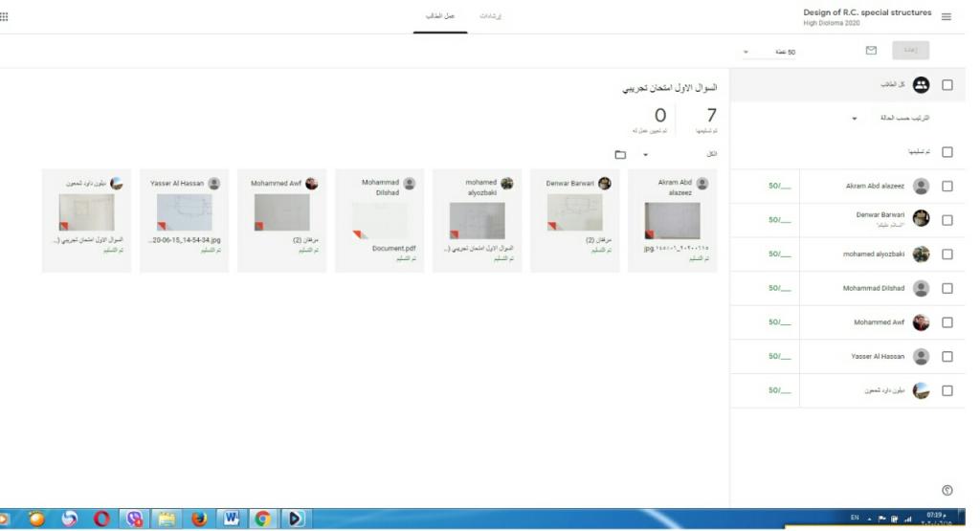The height and width of the screenshot is (531, 980).
Task: Click the count of 7 turned in
Action: click(x=710, y=118)
